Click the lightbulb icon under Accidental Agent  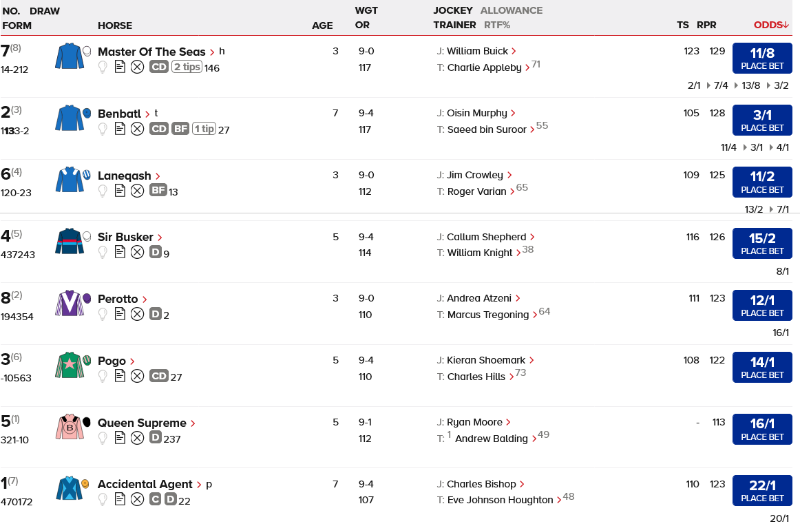[x=102, y=499]
